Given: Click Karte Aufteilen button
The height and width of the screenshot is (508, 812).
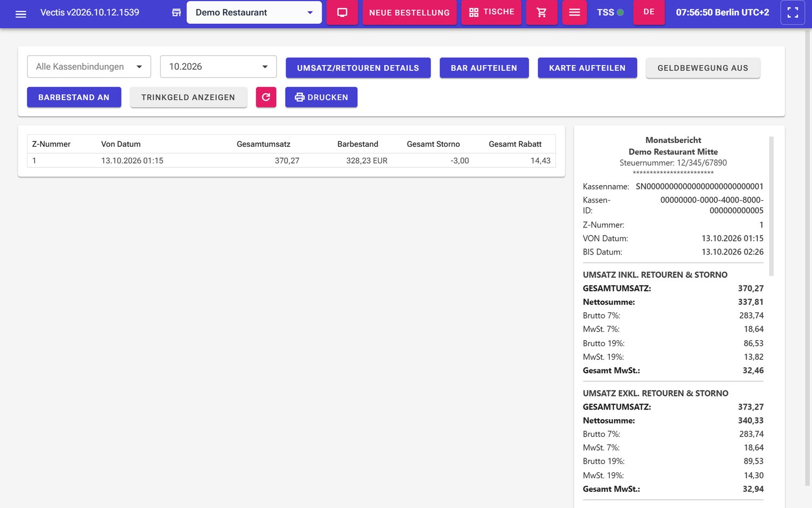Looking at the screenshot, I should (587, 68).
